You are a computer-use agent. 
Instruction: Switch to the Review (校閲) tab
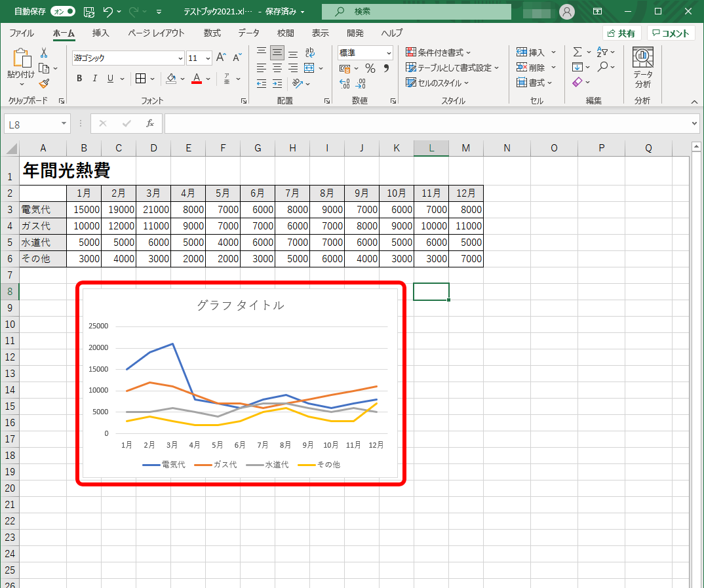point(286,33)
